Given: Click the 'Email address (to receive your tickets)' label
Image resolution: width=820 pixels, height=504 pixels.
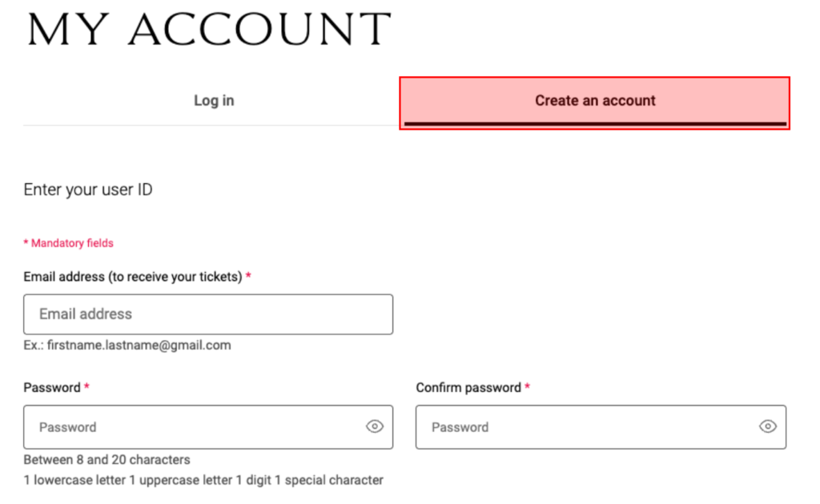Looking at the screenshot, I should [132, 277].
